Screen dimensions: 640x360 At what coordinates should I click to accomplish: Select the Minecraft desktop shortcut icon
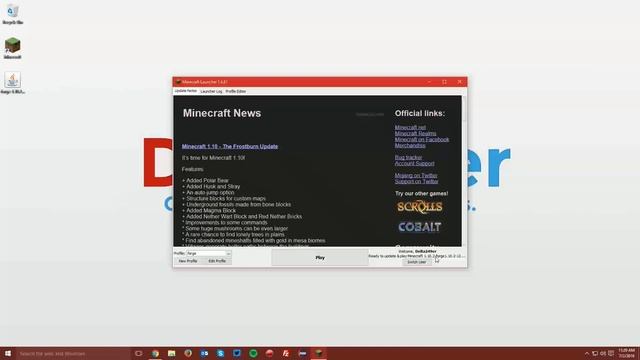[12, 48]
